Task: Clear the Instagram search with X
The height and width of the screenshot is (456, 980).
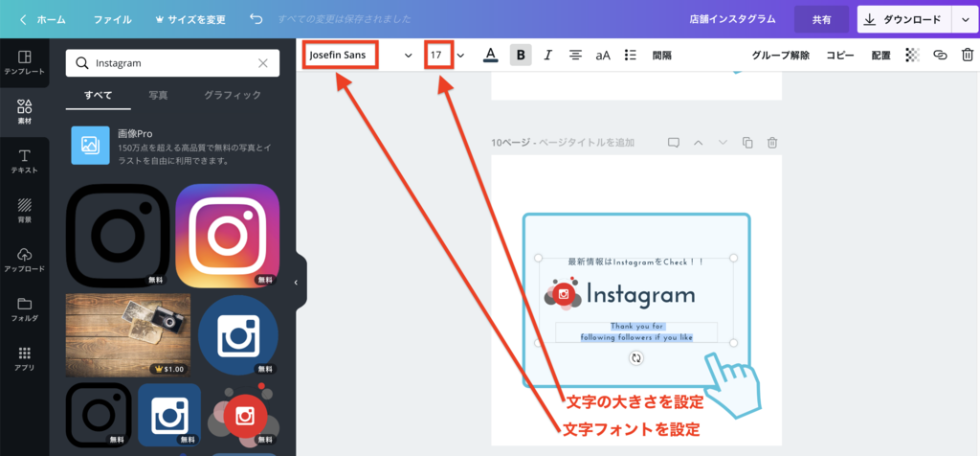Action: 263,63
